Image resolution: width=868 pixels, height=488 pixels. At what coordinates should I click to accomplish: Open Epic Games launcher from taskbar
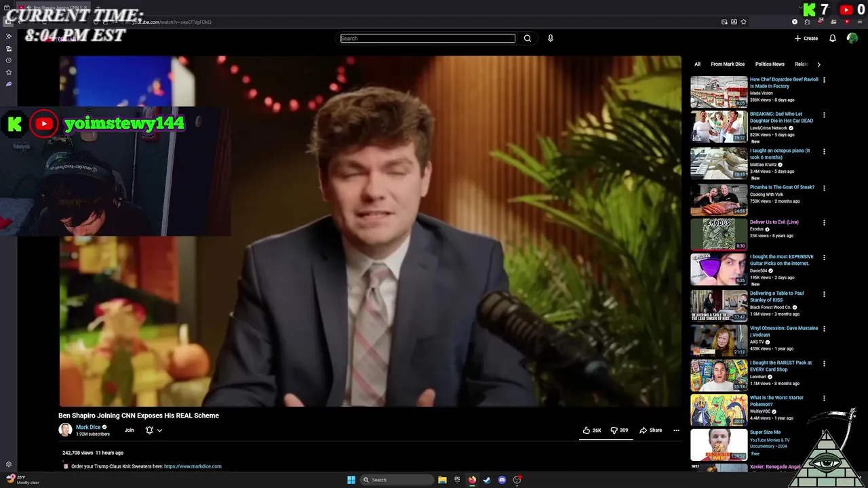[x=457, y=480]
